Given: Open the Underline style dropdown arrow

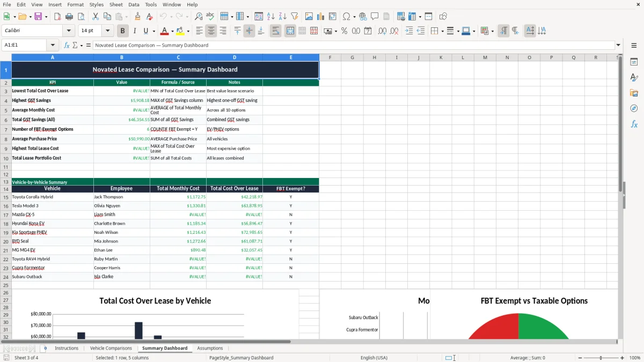Looking at the screenshot, I should pyautogui.click(x=153, y=31).
